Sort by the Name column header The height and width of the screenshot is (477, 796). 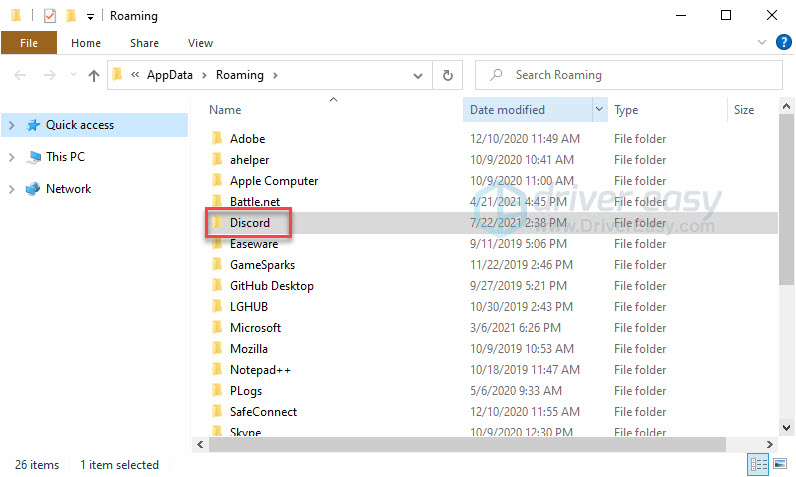[225, 110]
